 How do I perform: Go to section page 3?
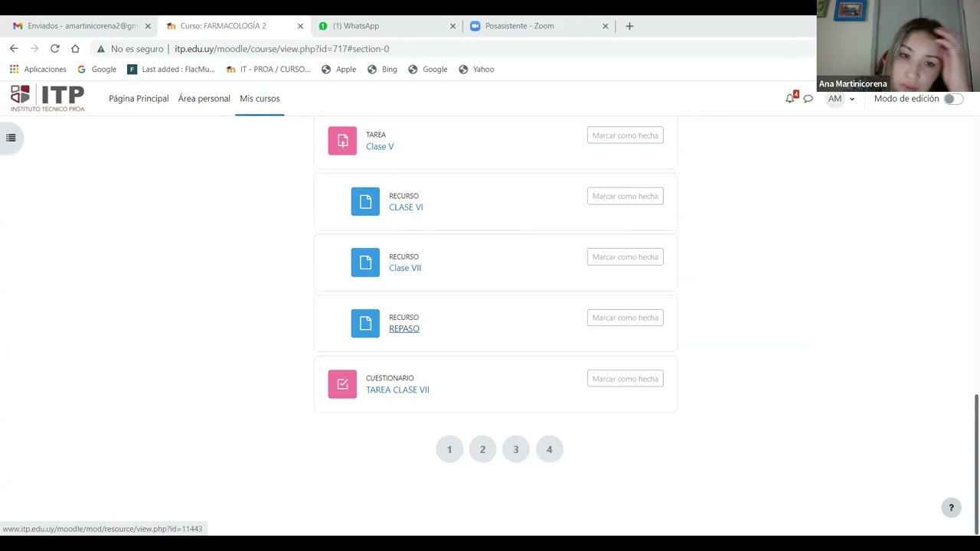point(516,449)
